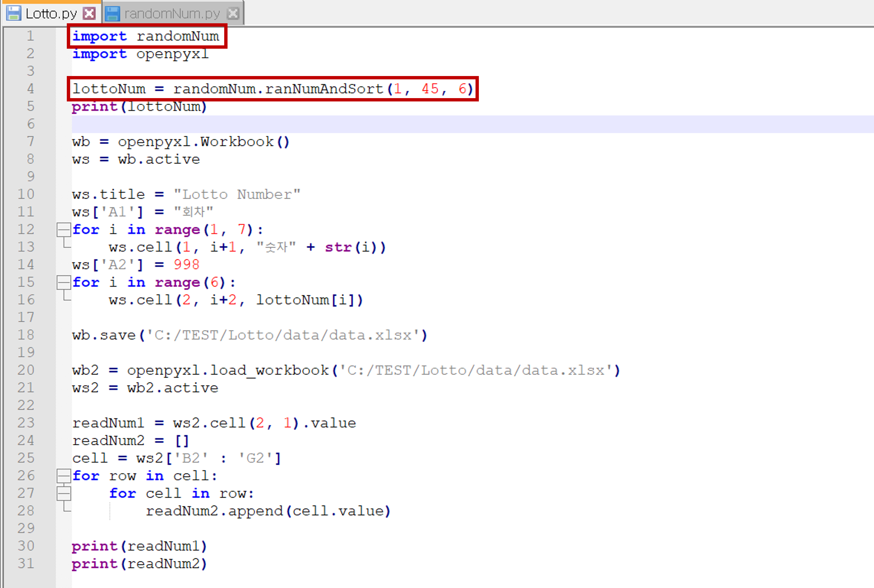Image resolution: width=874 pixels, height=588 pixels.
Task: Click line number 1 in the margin
Action: 30,36
